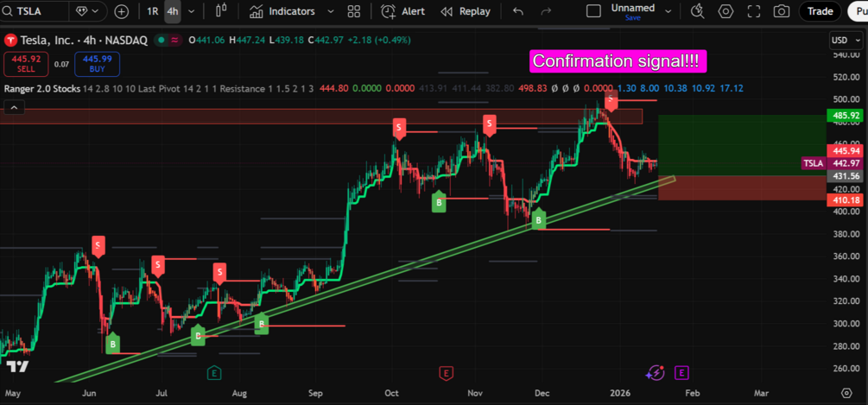Open chart settings hexagon icon
The image size is (868, 405).
pos(725,11)
